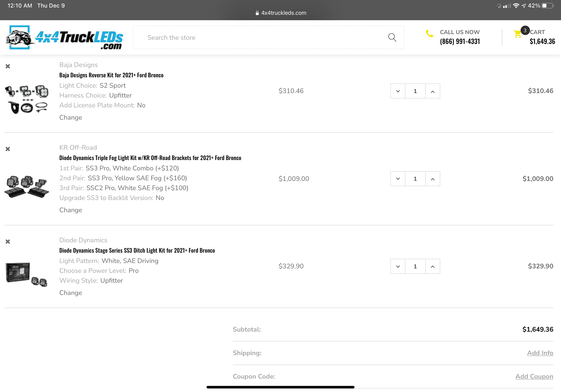Tap the cart item count badge
This screenshot has width=561, height=392.
coord(525,31)
